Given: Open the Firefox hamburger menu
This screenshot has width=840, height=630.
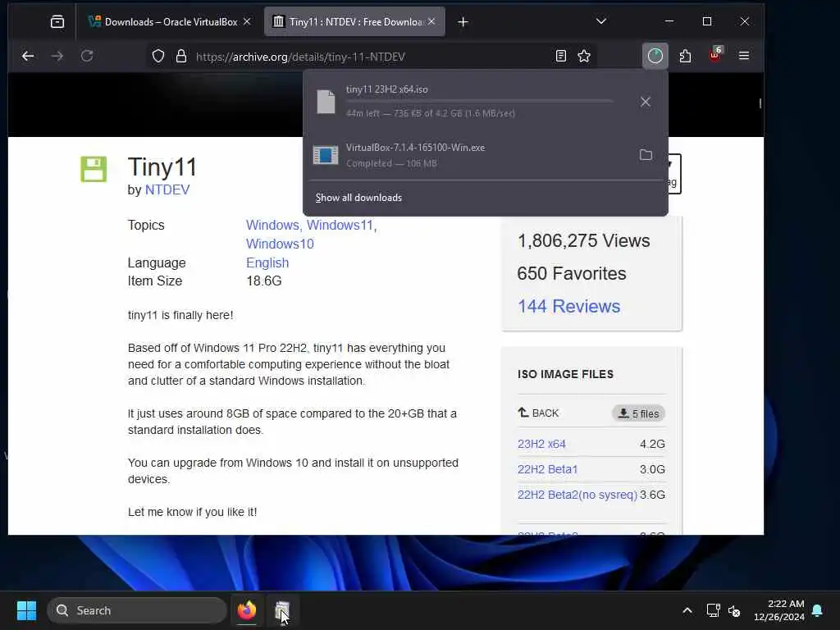Looking at the screenshot, I should point(743,56).
